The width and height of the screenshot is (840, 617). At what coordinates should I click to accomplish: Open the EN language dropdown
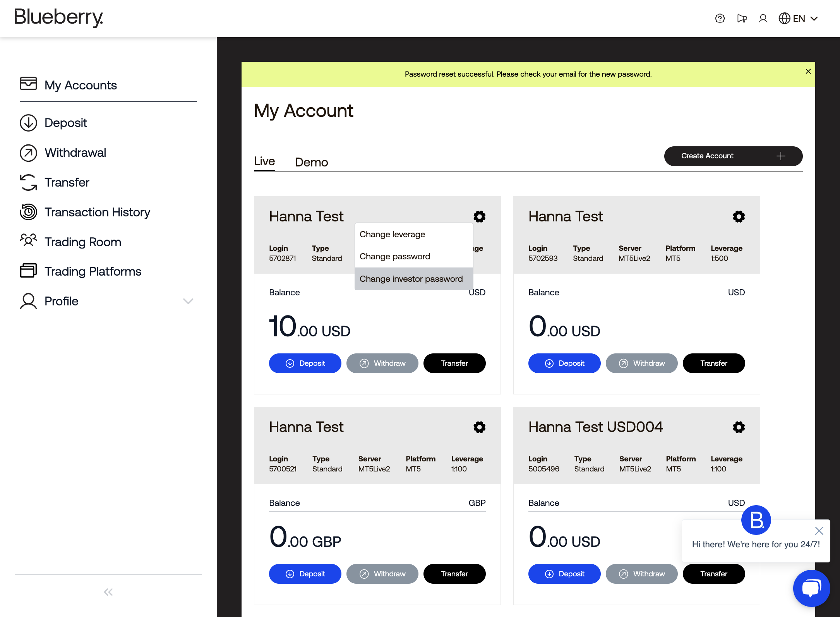click(x=798, y=19)
